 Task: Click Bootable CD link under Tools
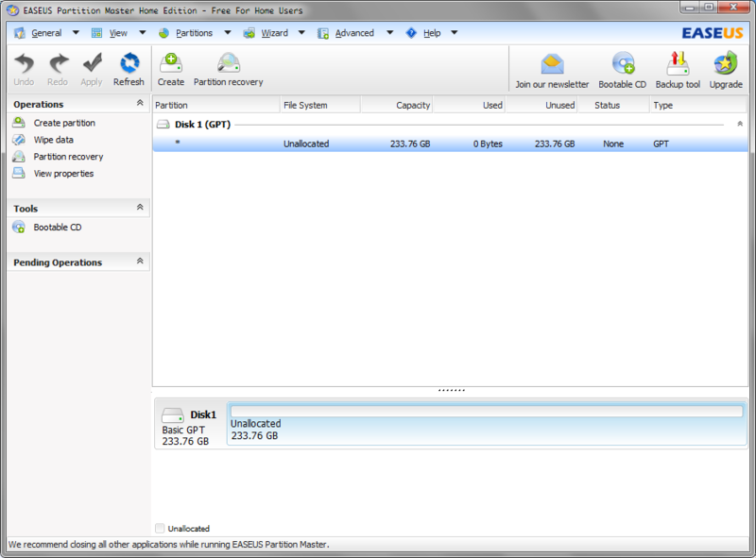pyautogui.click(x=58, y=227)
